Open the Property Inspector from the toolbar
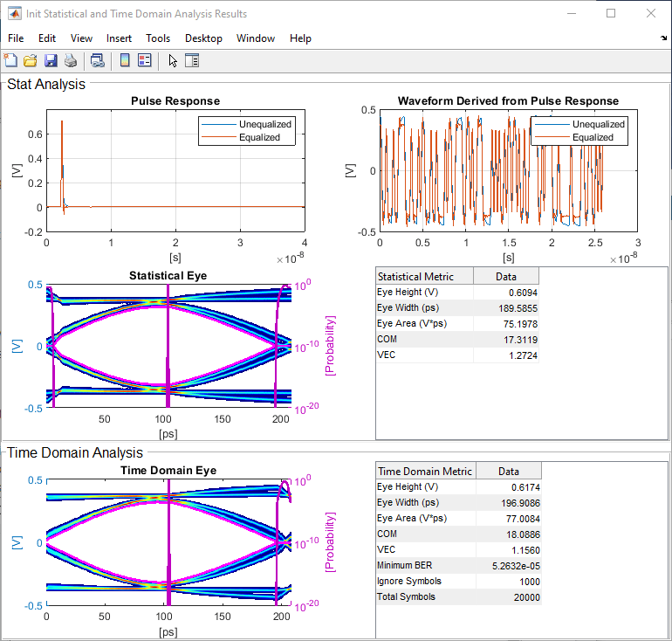This screenshot has height=641, width=672. click(193, 60)
